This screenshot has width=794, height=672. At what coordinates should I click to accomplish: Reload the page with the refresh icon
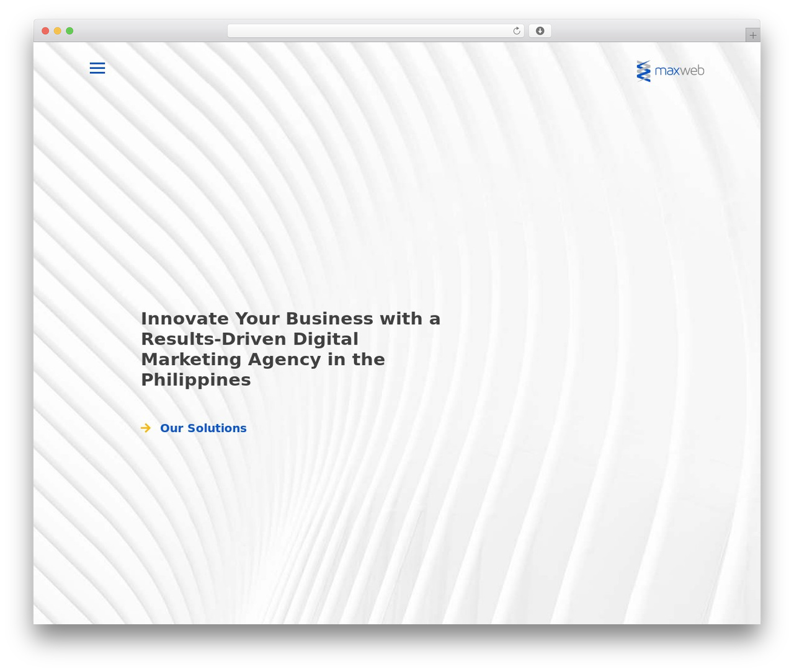coord(516,31)
